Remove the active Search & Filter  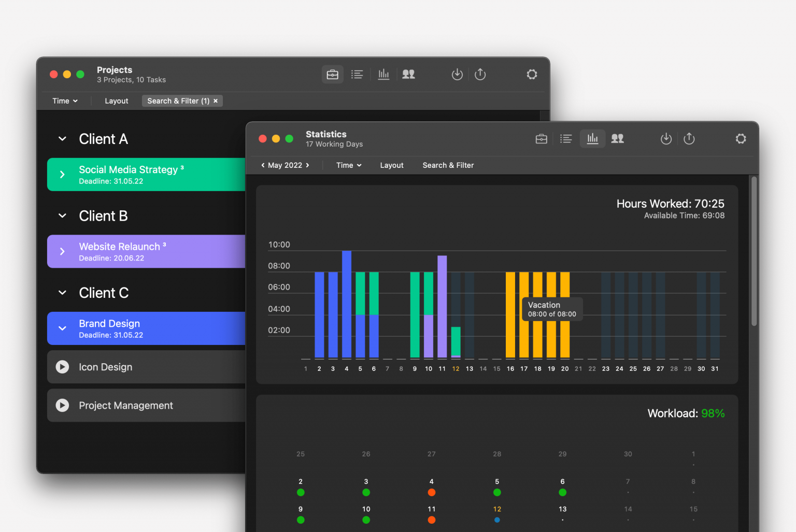216,100
